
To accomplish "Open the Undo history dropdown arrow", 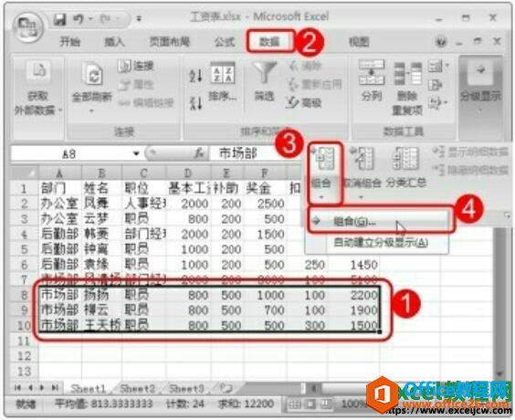I will 89,19.
